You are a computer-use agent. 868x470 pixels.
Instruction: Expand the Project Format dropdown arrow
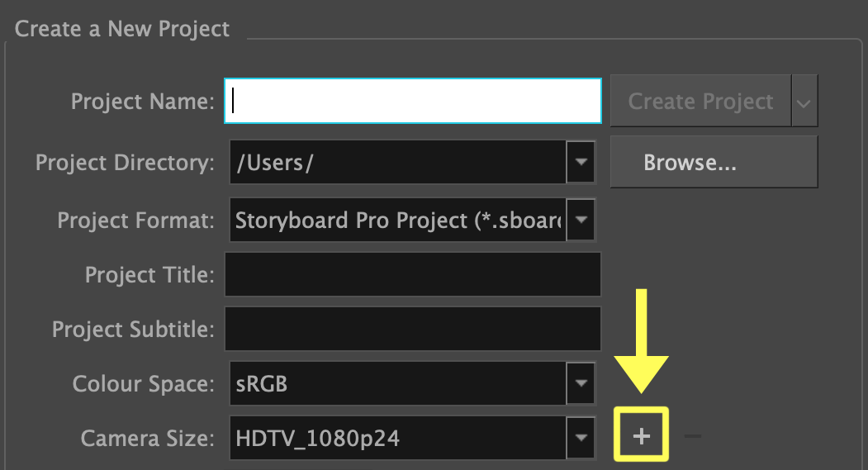[x=581, y=221]
